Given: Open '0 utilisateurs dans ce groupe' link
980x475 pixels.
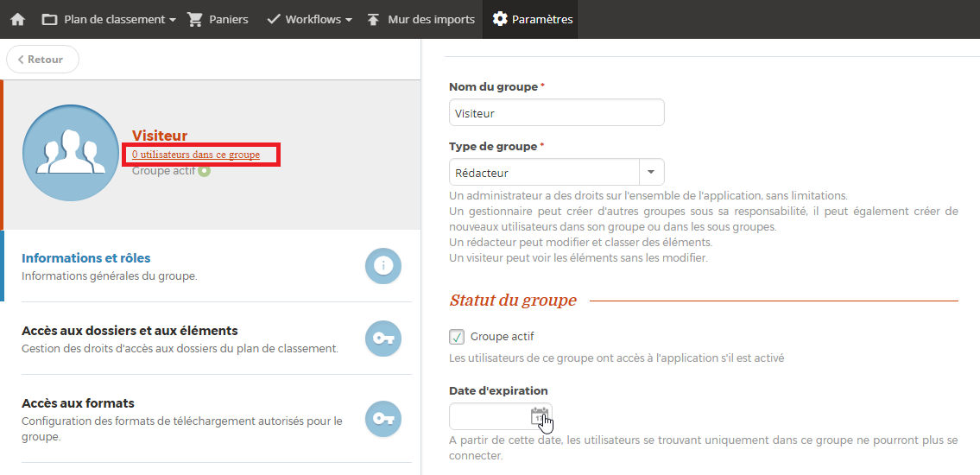Looking at the screenshot, I should (x=196, y=155).
